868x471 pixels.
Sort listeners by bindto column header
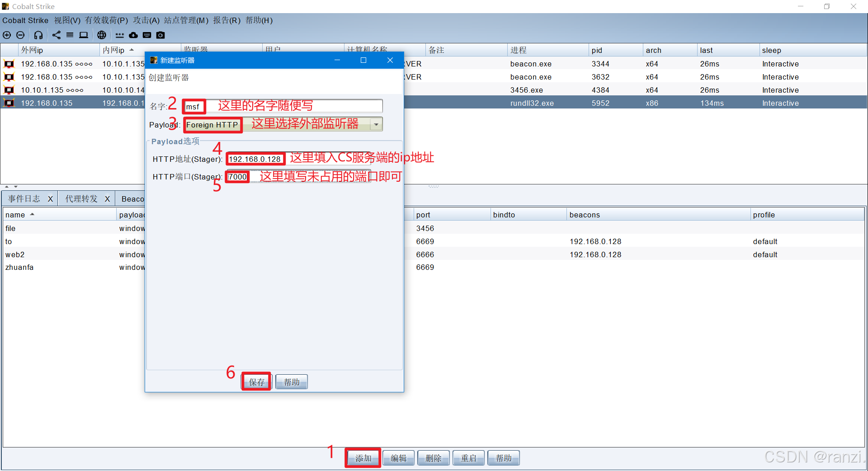(x=528, y=214)
